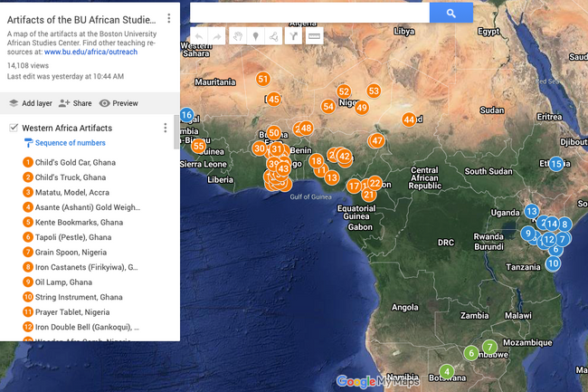
Task: Click orange map marker 17
Action: click(x=354, y=186)
